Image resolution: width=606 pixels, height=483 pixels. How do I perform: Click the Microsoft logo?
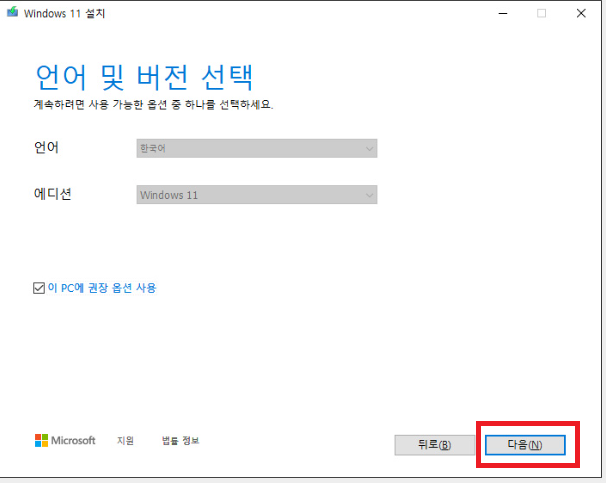click(65, 440)
